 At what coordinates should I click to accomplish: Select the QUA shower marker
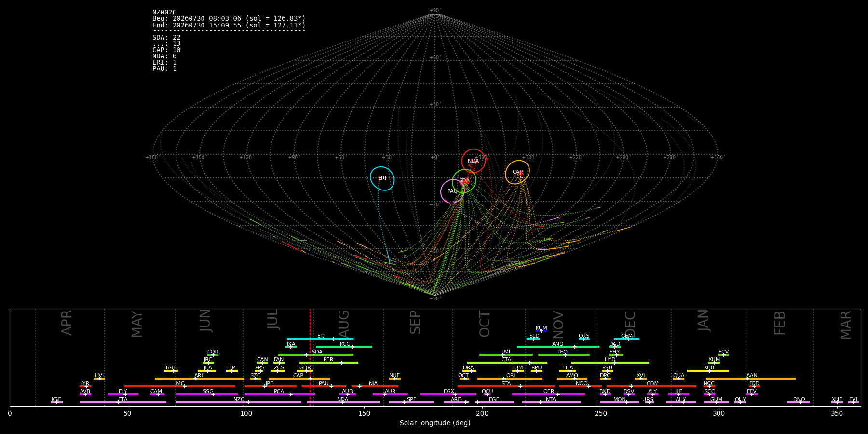[x=678, y=379]
